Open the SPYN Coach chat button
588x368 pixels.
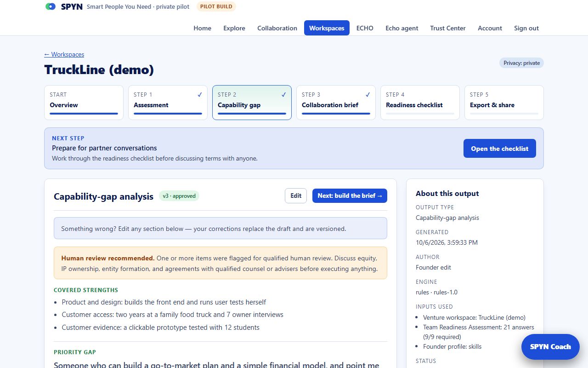tap(550, 347)
